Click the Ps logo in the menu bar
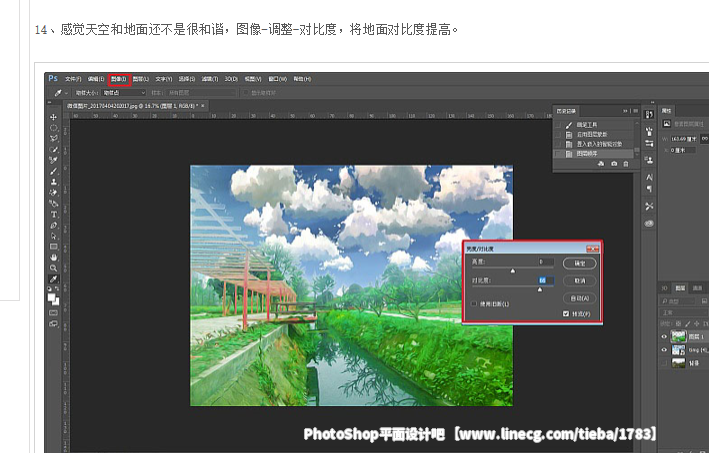 (x=53, y=78)
